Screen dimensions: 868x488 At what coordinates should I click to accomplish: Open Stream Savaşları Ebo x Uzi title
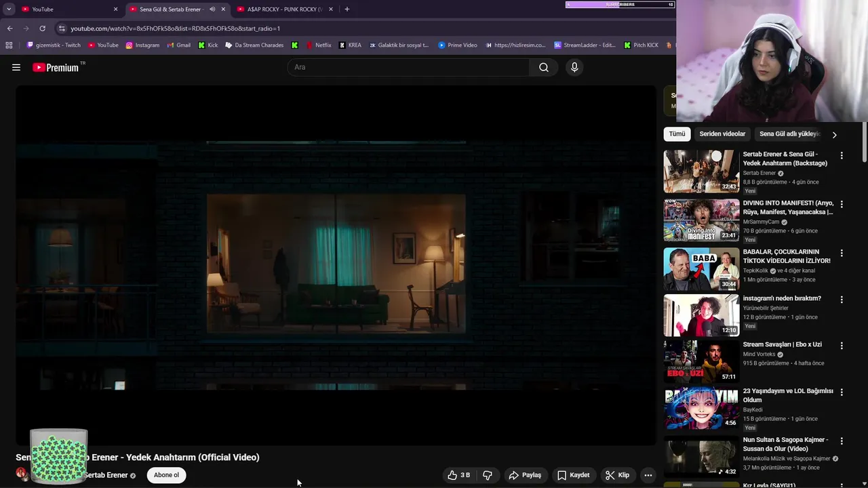[782, 344]
